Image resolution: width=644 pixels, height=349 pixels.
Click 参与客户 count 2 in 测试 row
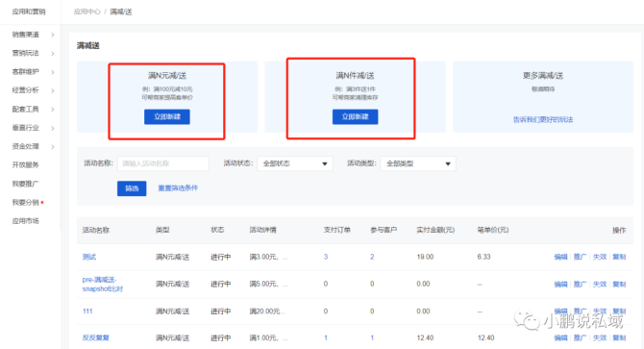pyautogui.click(x=372, y=257)
